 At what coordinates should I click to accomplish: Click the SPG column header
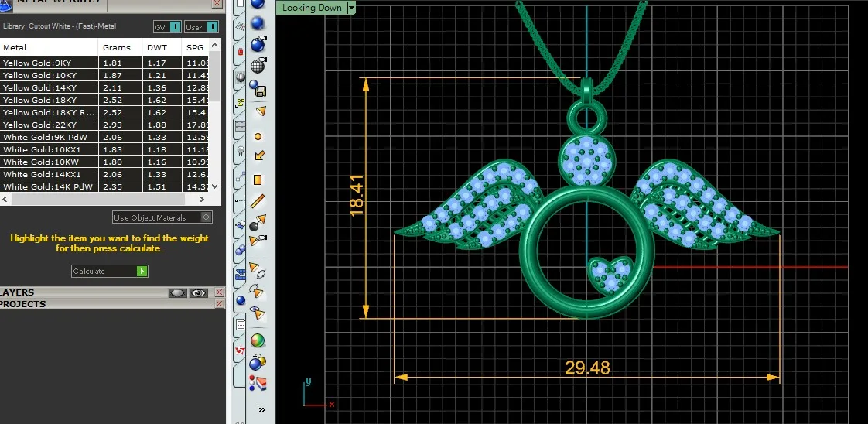point(196,48)
